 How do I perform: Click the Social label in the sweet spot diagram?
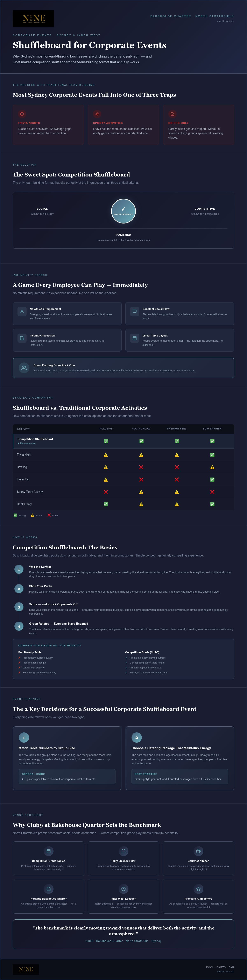(x=42, y=208)
